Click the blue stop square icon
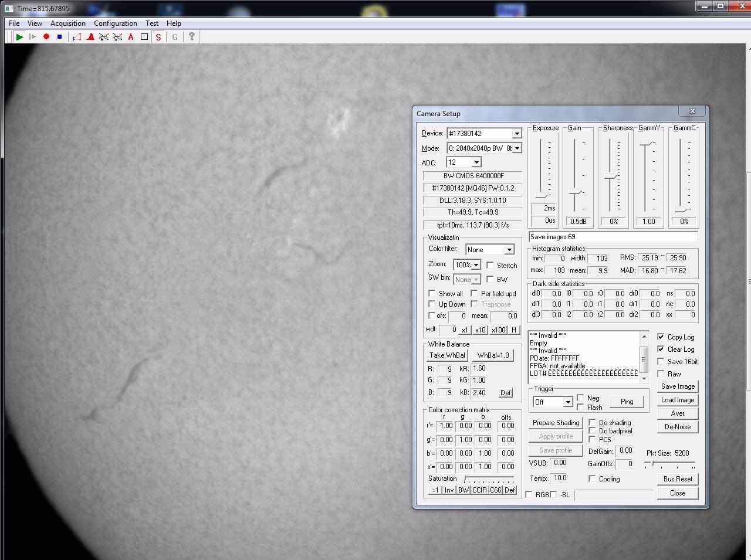751x560 pixels. coord(59,37)
